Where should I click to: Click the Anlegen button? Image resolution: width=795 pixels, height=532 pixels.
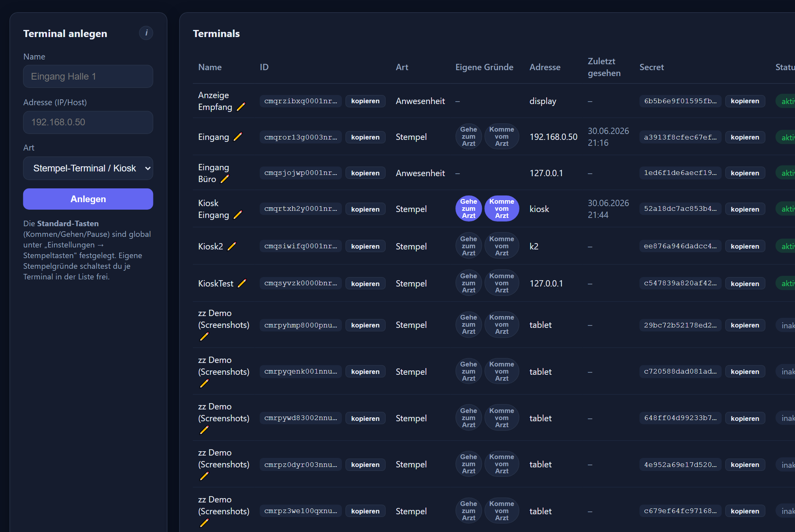88,199
